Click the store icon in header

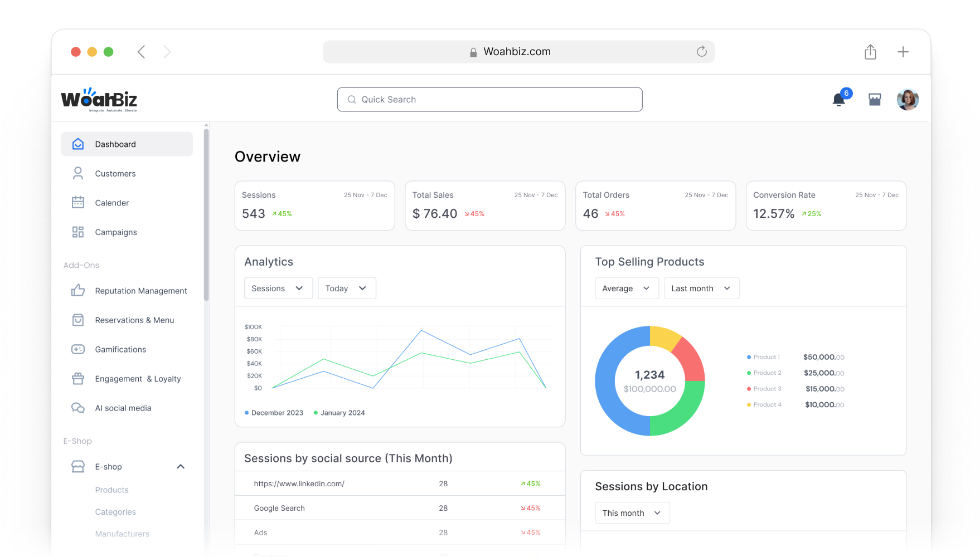click(875, 100)
